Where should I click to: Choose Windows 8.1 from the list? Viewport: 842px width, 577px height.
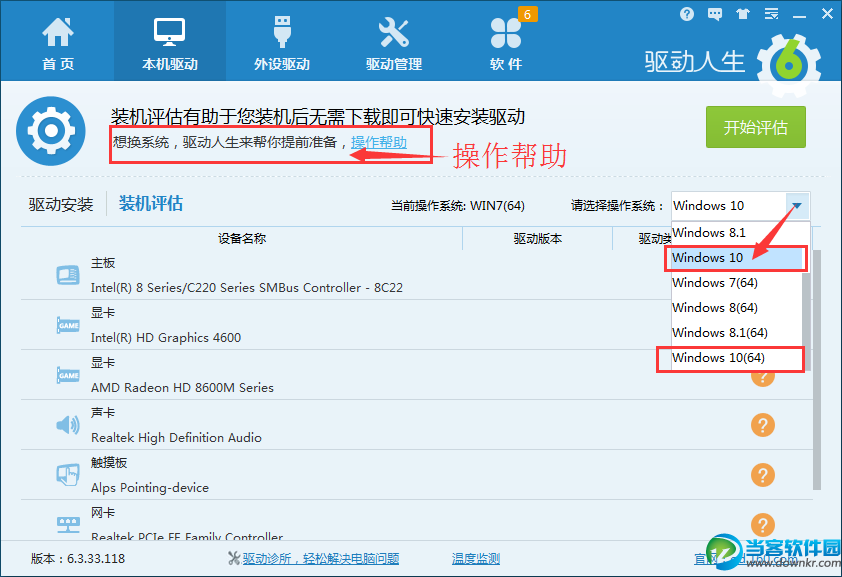click(x=737, y=233)
